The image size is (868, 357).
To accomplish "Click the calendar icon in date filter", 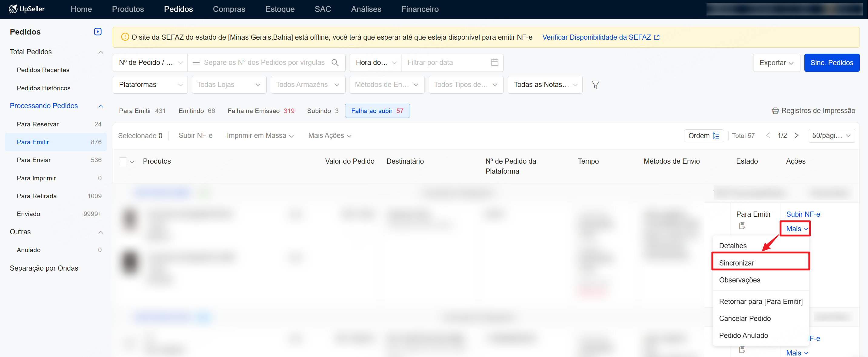I will 494,62.
